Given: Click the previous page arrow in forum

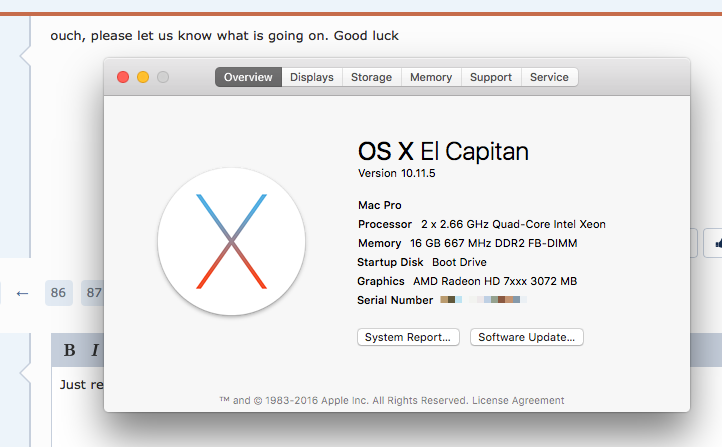Looking at the screenshot, I should coord(22,293).
